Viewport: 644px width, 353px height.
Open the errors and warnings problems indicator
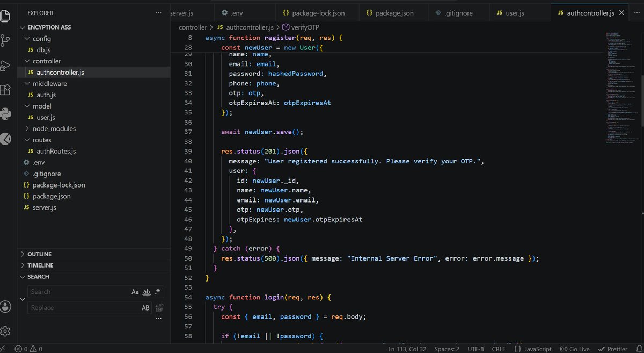pos(29,349)
